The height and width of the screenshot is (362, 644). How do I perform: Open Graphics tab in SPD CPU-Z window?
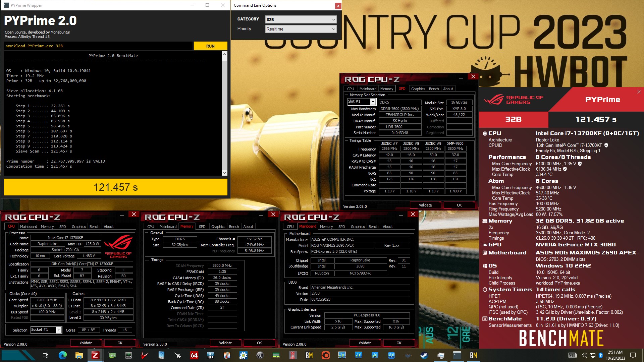pyautogui.click(x=418, y=89)
